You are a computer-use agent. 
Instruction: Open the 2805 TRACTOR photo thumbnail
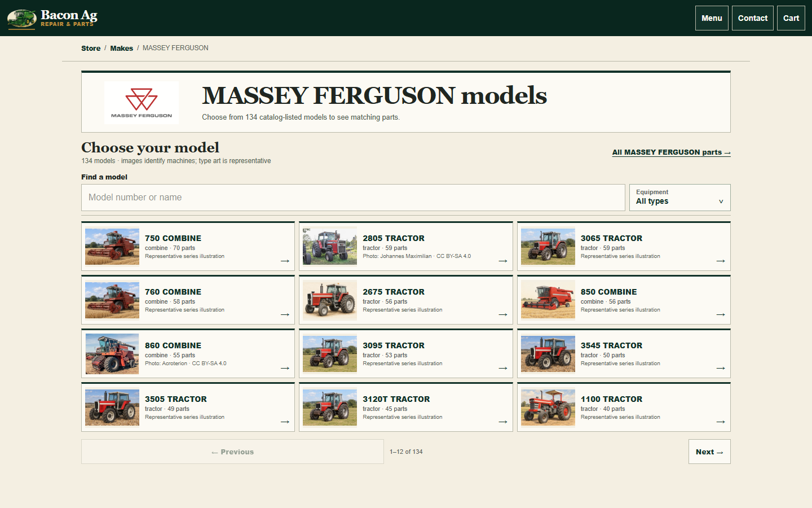click(x=330, y=247)
